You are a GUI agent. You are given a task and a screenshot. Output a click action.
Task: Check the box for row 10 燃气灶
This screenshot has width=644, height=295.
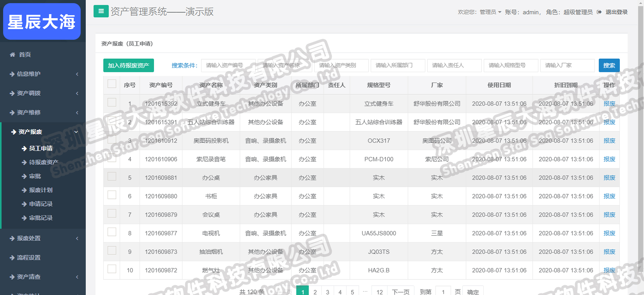click(x=112, y=269)
